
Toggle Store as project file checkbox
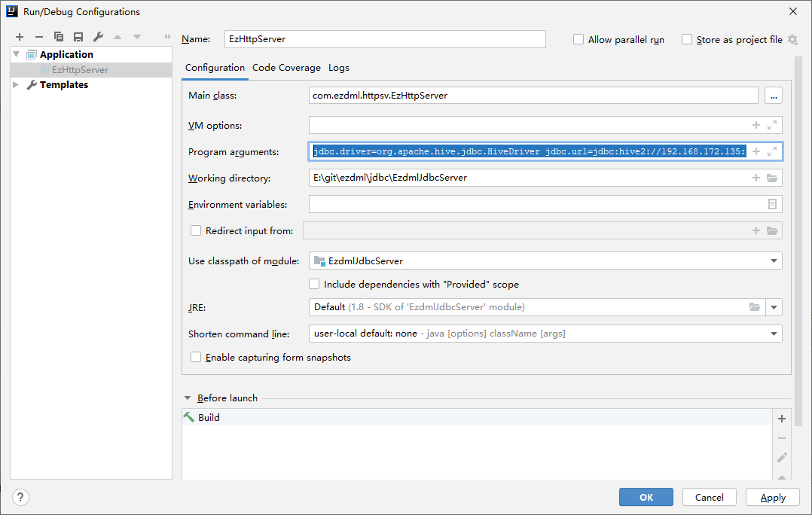pyautogui.click(x=687, y=39)
